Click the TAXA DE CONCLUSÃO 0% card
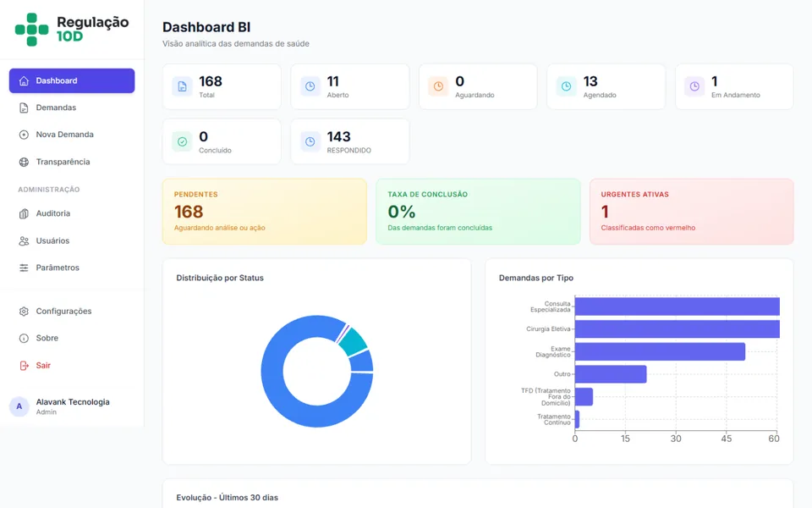Screen dimensions: 812x508 (478, 212)
